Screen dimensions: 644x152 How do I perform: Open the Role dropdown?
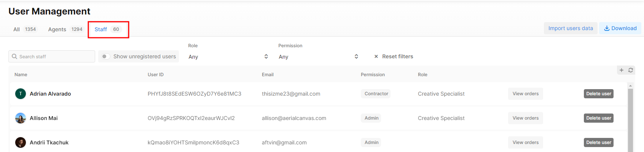(228, 56)
